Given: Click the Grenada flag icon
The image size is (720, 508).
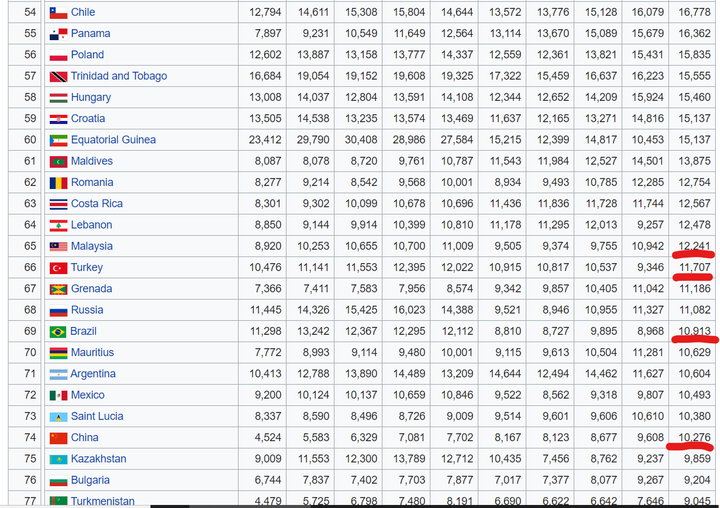Looking at the screenshot, I should tap(58, 289).
